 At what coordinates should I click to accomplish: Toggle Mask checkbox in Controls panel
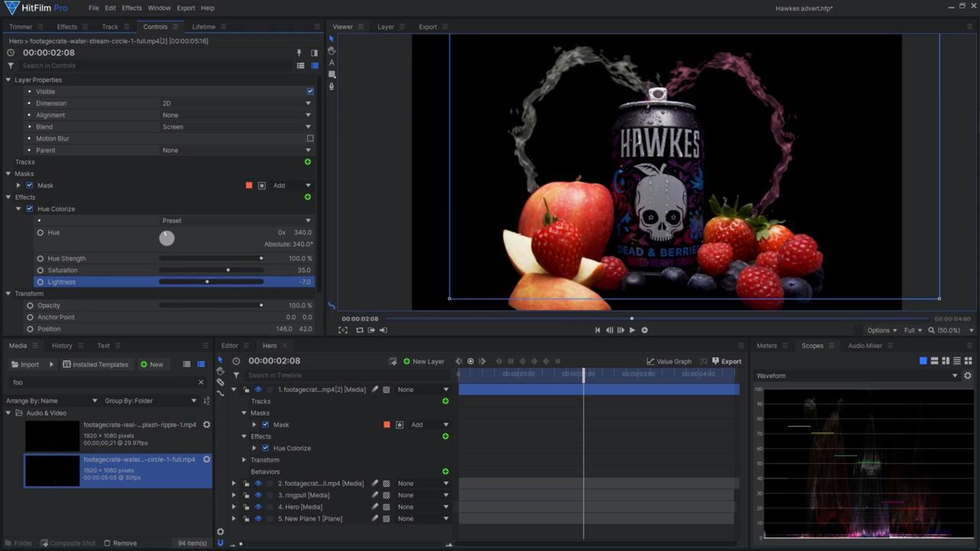30,185
